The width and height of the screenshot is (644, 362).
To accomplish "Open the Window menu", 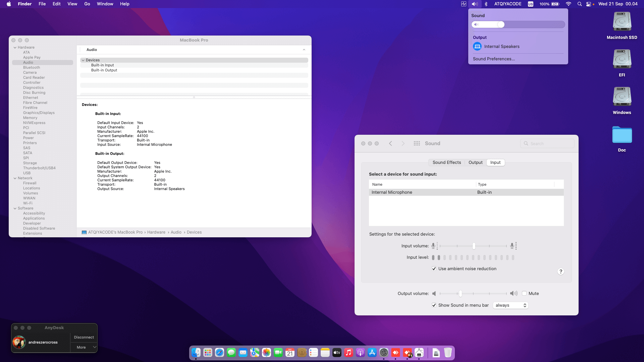I will point(105,4).
